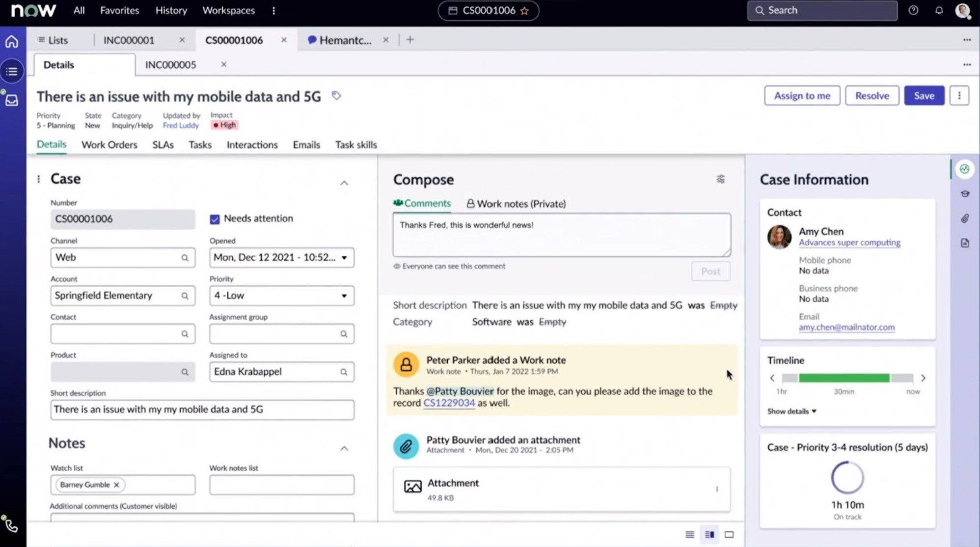980x547 pixels.
Task: Click the list view icon at bottom right
Action: pos(690,534)
